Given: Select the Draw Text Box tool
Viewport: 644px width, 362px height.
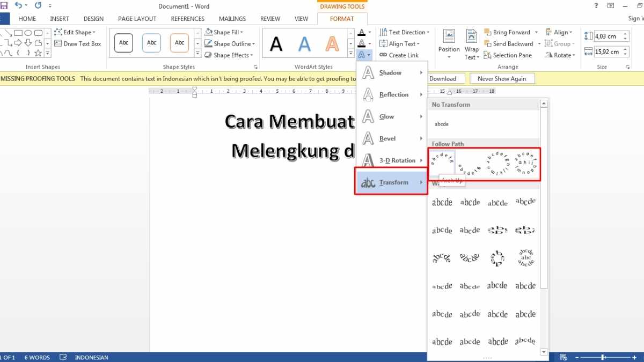Looking at the screenshot, I should point(77,43).
